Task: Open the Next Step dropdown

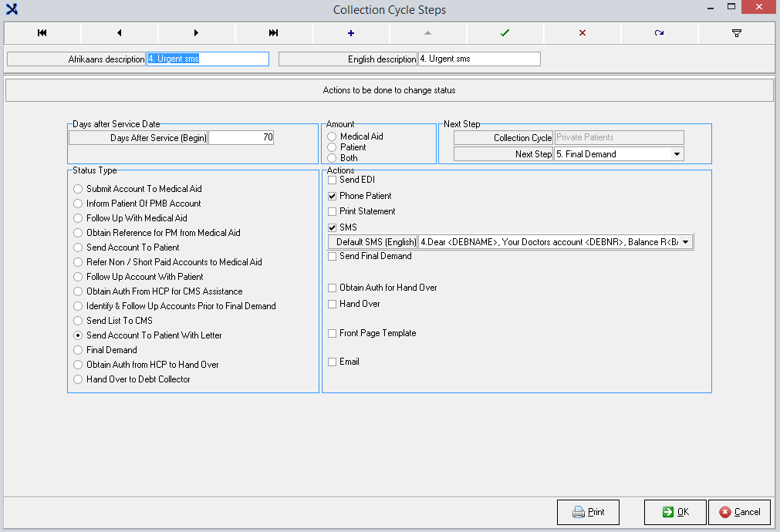Action: tap(677, 154)
